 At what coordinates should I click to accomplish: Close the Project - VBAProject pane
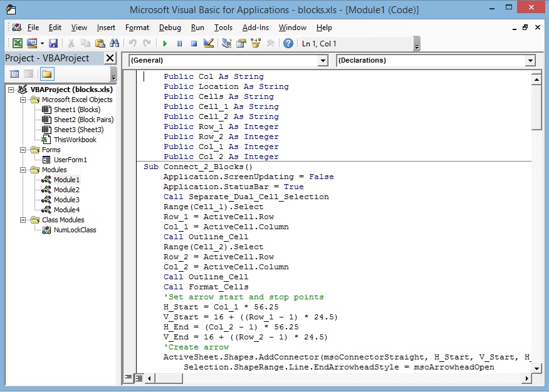(x=110, y=58)
